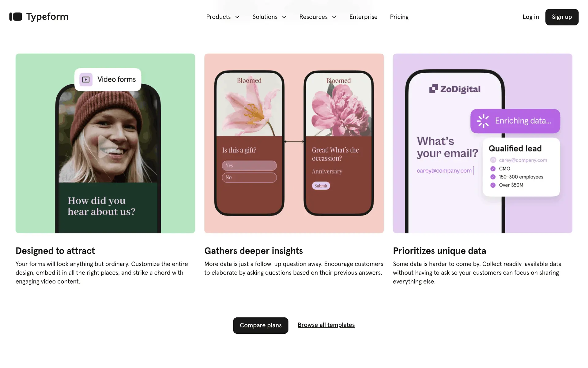The height and width of the screenshot is (368, 588).
Task: Click the Submit button on the Bloomed form
Action: [321, 186]
